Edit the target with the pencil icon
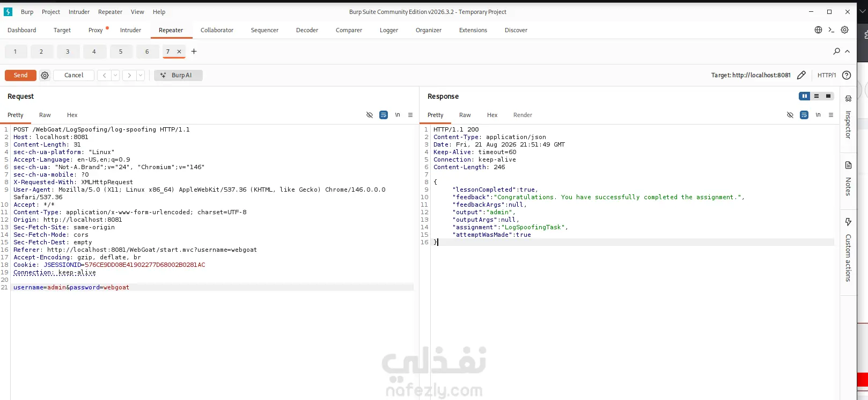The image size is (868, 400). (x=801, y=75)
